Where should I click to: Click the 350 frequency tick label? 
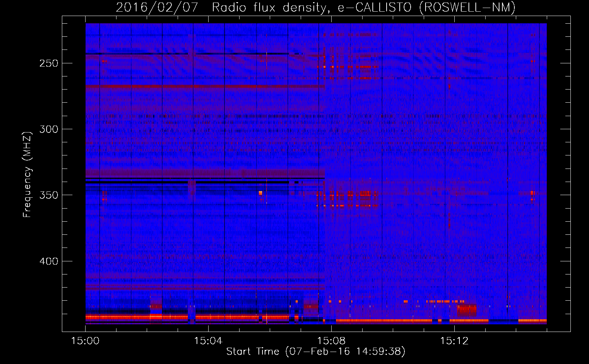pyautogui.click(x=49, y=195)
